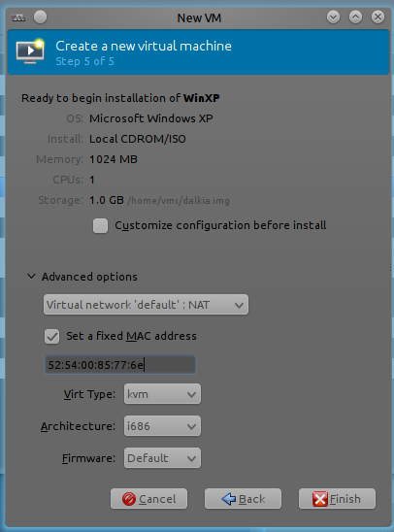Cancel the virtual machine creation

(148, 499)
